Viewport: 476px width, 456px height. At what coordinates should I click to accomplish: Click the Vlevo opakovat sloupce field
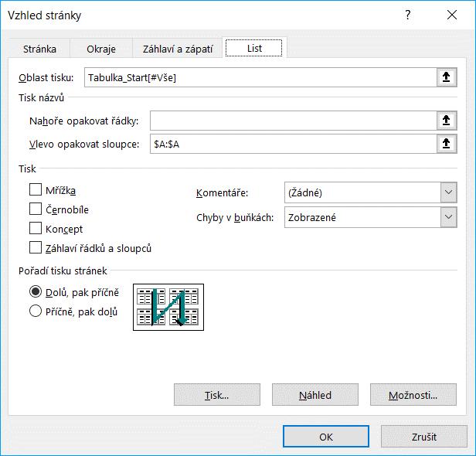pos(294,144)
